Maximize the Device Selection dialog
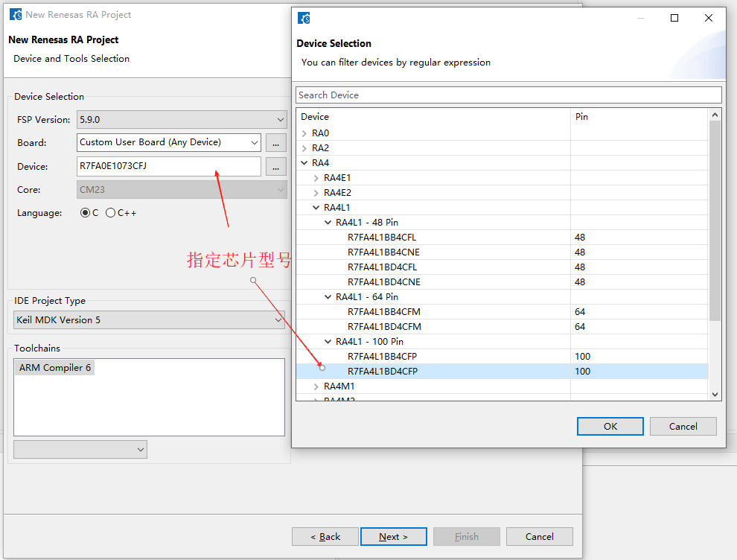737x560 pixels. [x=674, y=18]
